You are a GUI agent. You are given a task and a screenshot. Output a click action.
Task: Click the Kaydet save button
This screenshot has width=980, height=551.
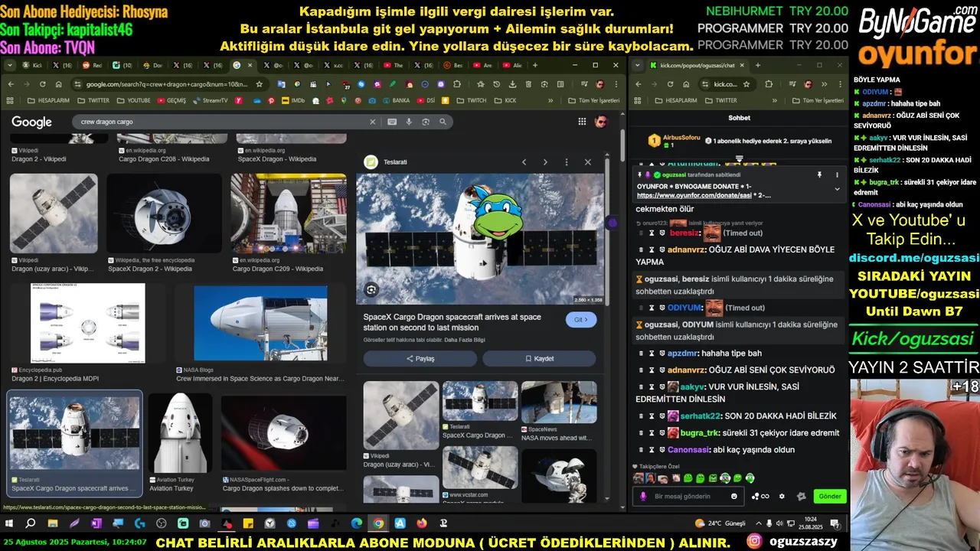[x=539, y=358]
